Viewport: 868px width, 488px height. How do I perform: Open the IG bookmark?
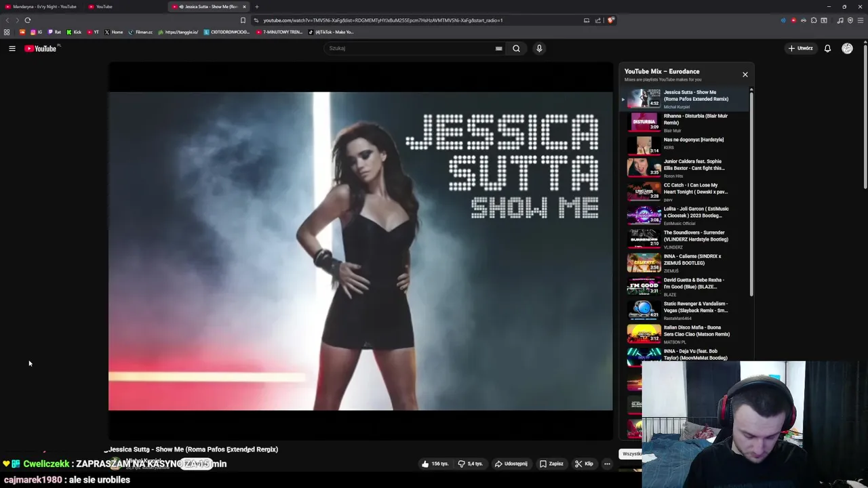click(36, 32)
